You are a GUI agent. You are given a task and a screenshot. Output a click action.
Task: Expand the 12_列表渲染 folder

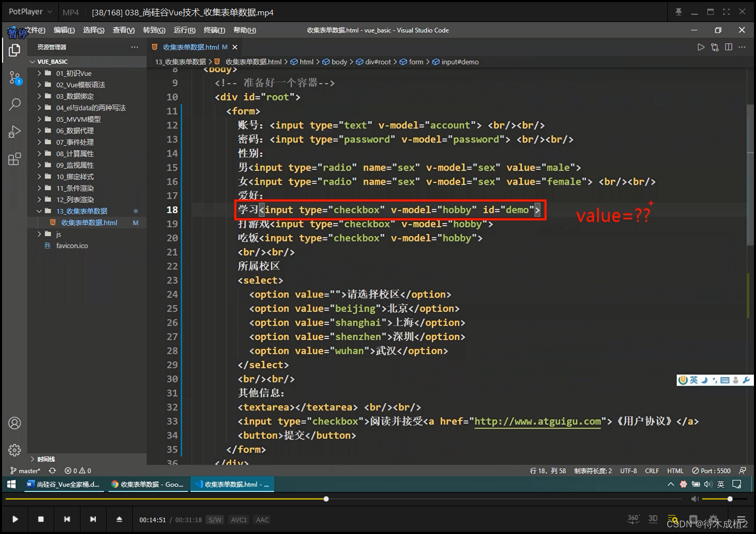tap(87, 199)
